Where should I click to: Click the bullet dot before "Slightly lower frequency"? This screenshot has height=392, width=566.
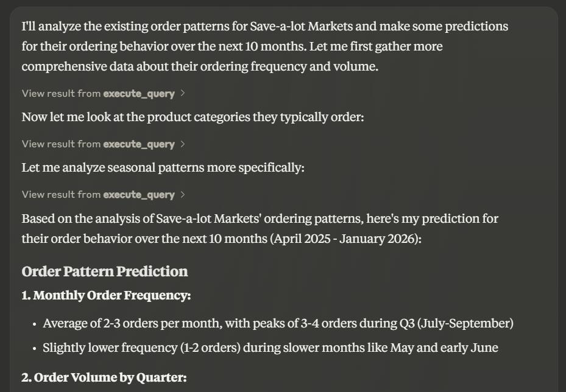pyautogui.click(x=35, y=349)
